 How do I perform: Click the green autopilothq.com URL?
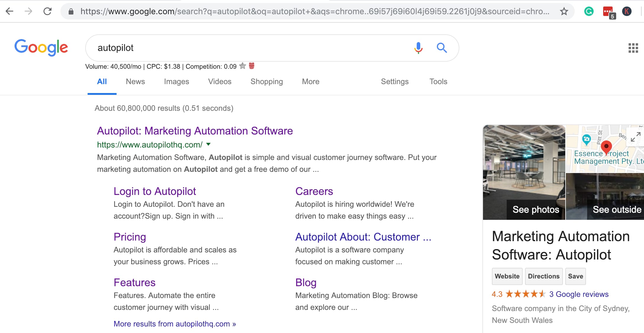point(150,145)
